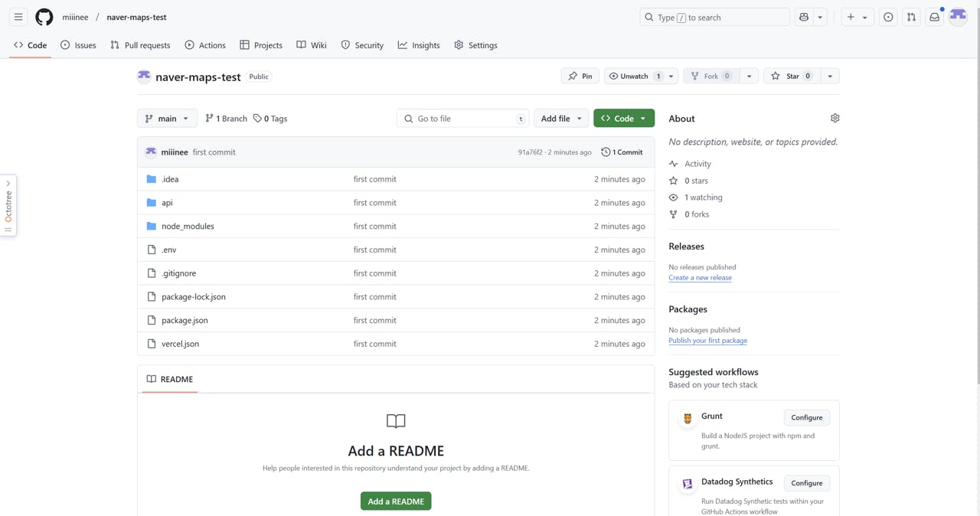Expand the Unwatch options dropdown arrow
Viewport: 980px width, 516px height.
671,76
